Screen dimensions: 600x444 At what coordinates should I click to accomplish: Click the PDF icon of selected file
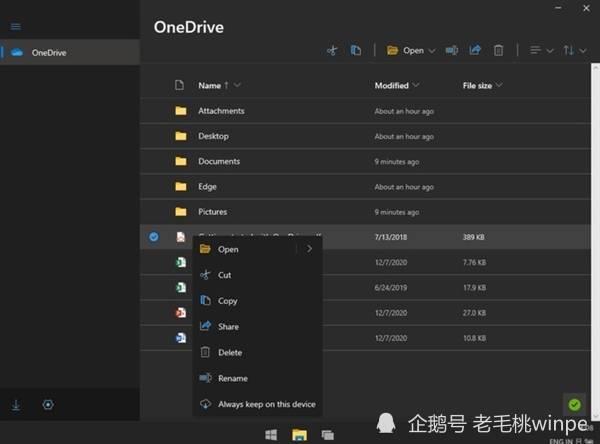click(181, 237)
